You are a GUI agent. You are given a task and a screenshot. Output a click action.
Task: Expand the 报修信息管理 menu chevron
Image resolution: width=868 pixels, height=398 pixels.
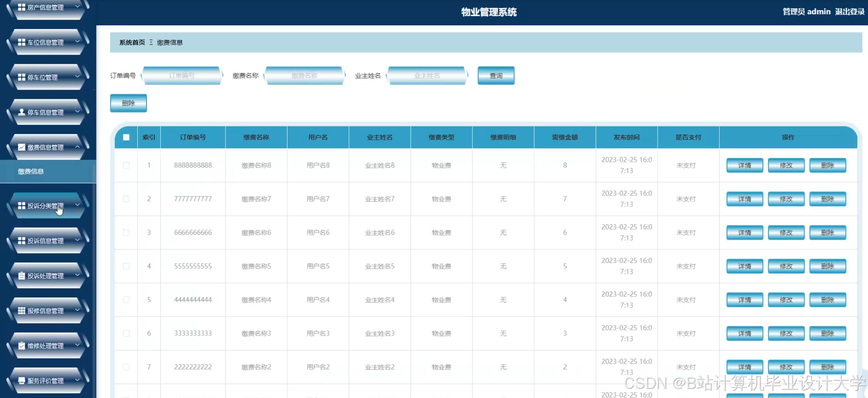[77, 310]
